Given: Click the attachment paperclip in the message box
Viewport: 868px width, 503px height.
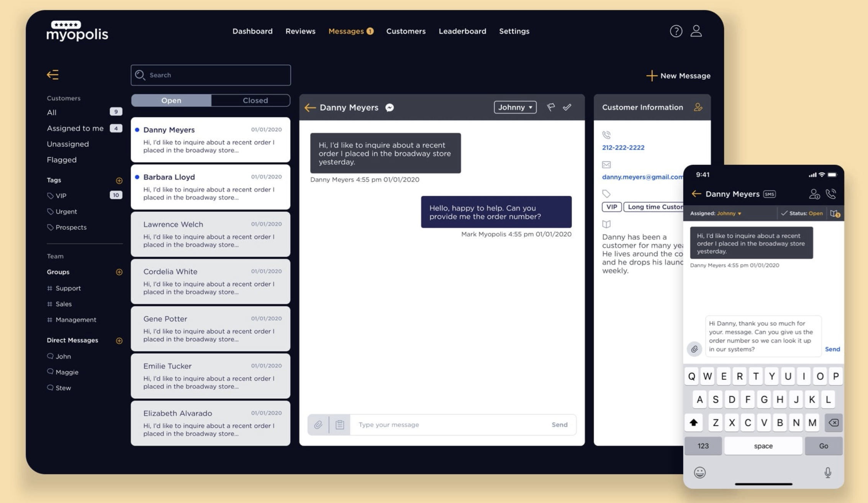Looking at the screenshot, I should click(x=318, y=425).
